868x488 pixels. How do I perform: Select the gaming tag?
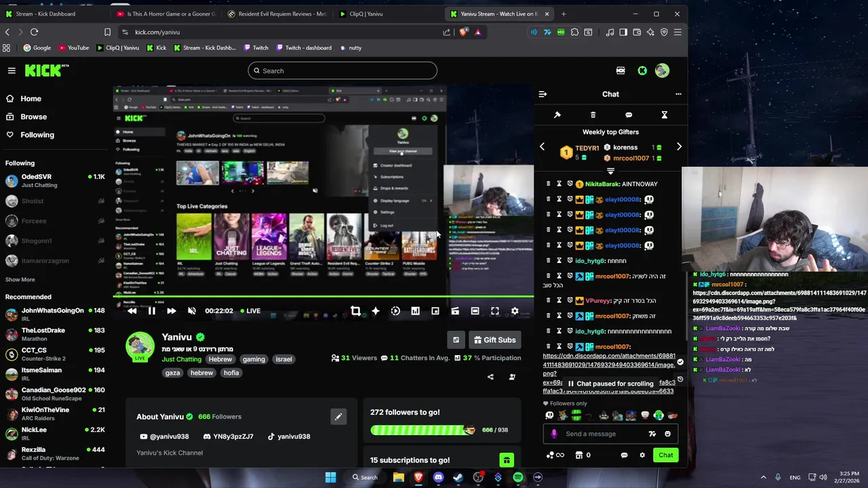(x=254, y=359)
